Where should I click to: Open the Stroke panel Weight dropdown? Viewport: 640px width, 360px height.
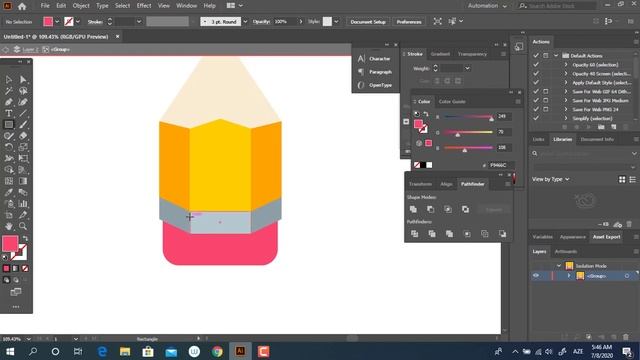467,69
